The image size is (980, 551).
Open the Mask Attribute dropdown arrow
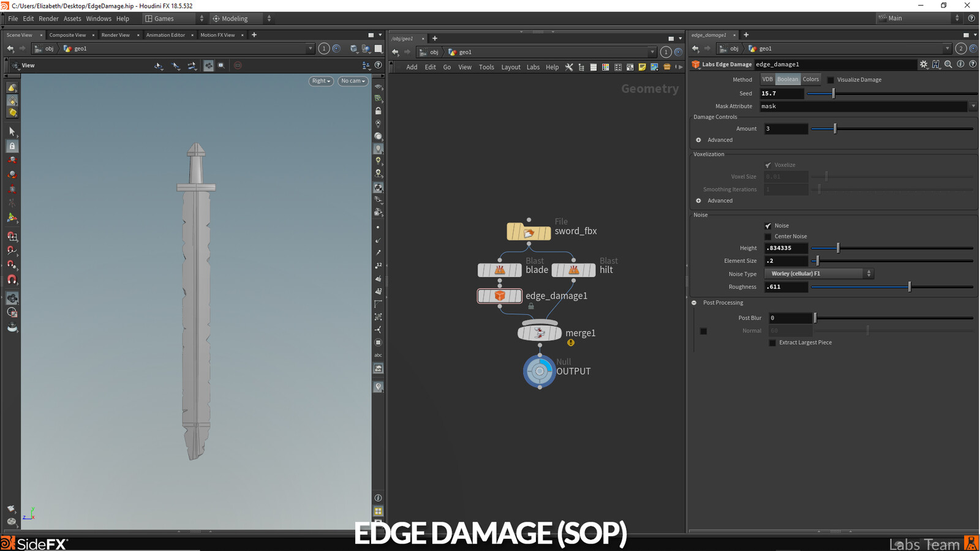[x=973, y=106]
